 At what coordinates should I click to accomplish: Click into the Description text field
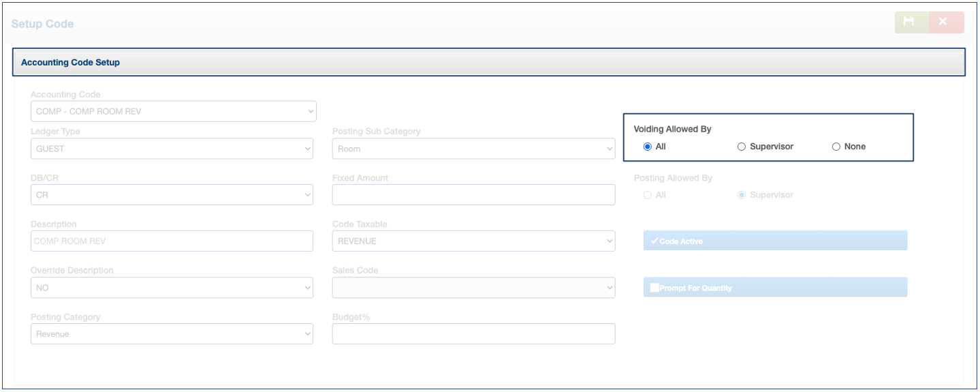coord(172,241)
